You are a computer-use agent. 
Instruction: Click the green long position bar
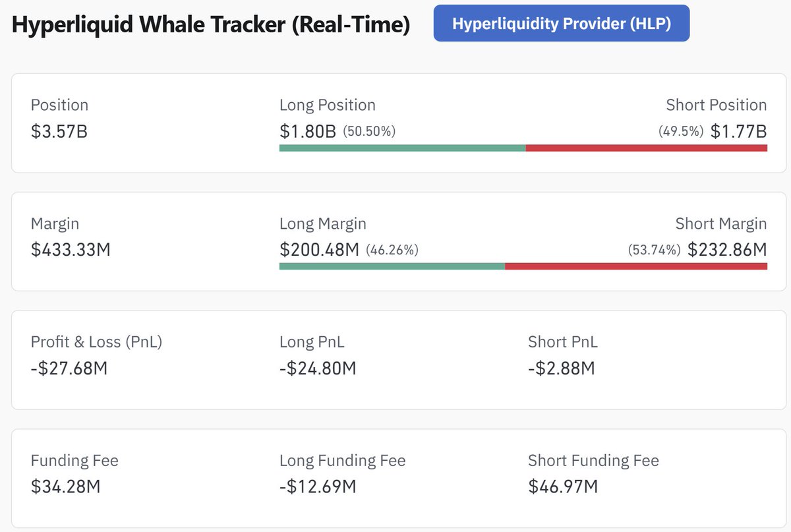pos(402,148)
